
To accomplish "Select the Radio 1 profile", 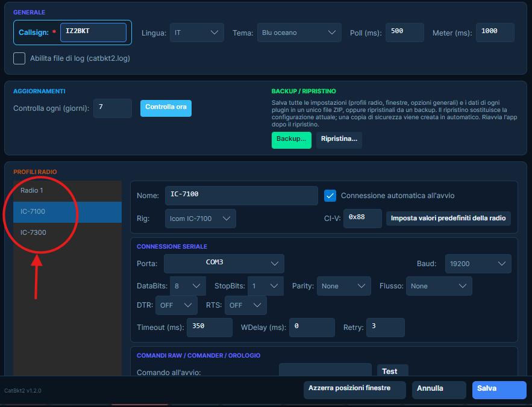I will click(67, 191).
